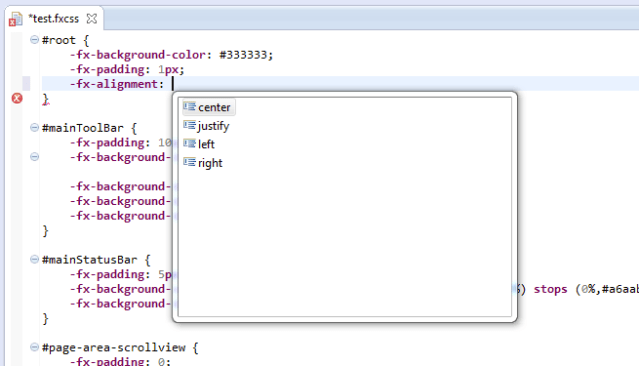This screenshot has height=366, width=639.
Task: Switch to the *test.fxcss editor tab
Action: click(x=53, y=19)
